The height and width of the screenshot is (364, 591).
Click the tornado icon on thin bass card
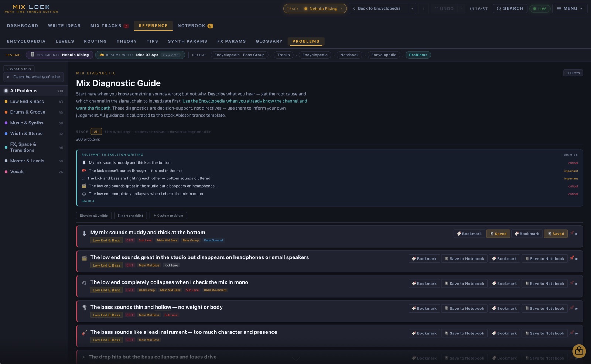click(x=84, y=308)
